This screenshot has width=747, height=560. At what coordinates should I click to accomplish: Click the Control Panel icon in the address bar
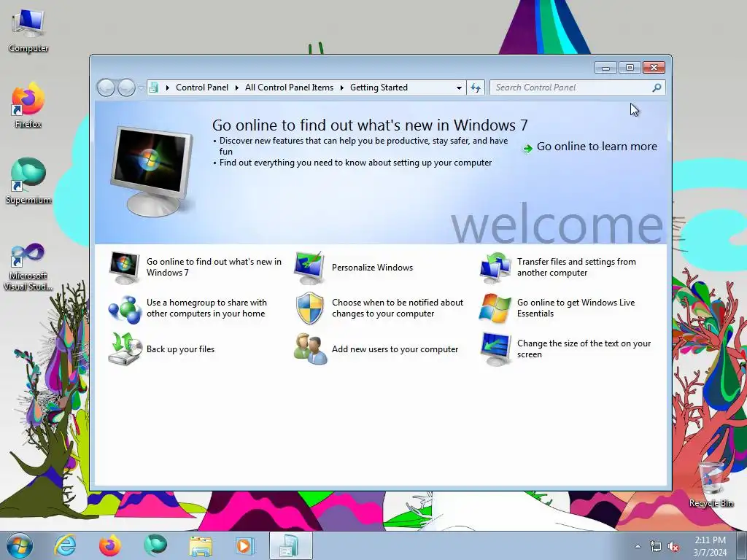153,87
